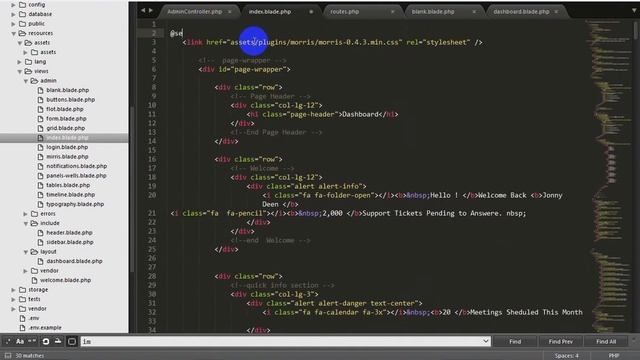Collapse the layout folder

point(26,252)
